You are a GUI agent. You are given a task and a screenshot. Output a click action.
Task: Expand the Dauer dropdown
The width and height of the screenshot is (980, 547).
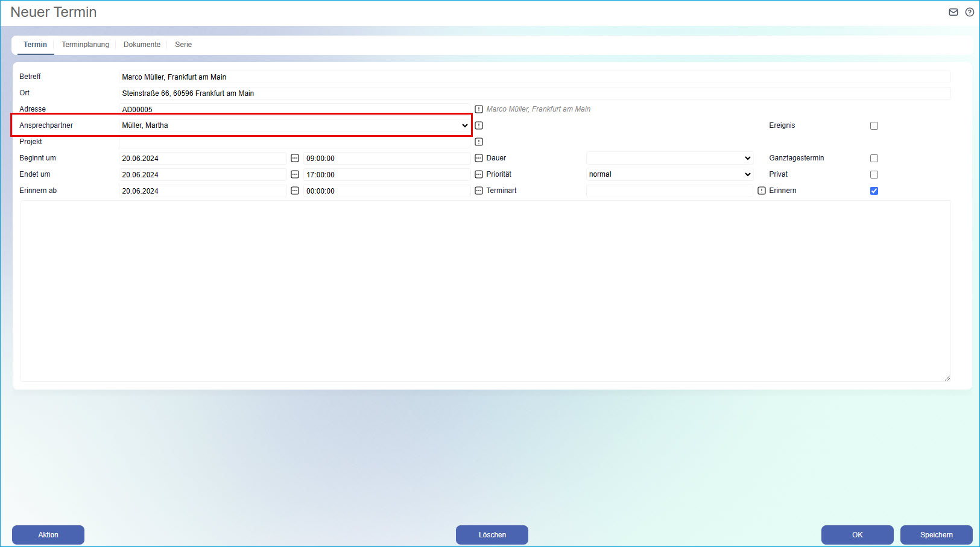pyautogui.click(x=669, y=158)
